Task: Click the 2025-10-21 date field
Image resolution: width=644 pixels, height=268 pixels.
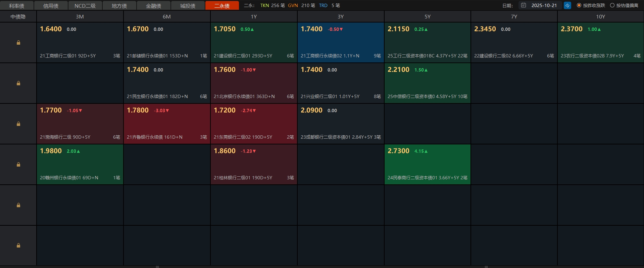Action: coord(544,5)
